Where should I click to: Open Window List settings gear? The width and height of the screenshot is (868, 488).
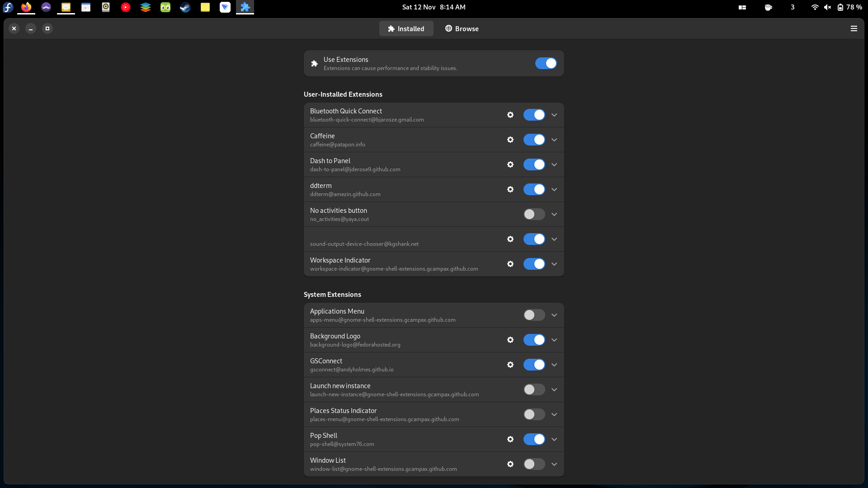click(x=510, y=464)
